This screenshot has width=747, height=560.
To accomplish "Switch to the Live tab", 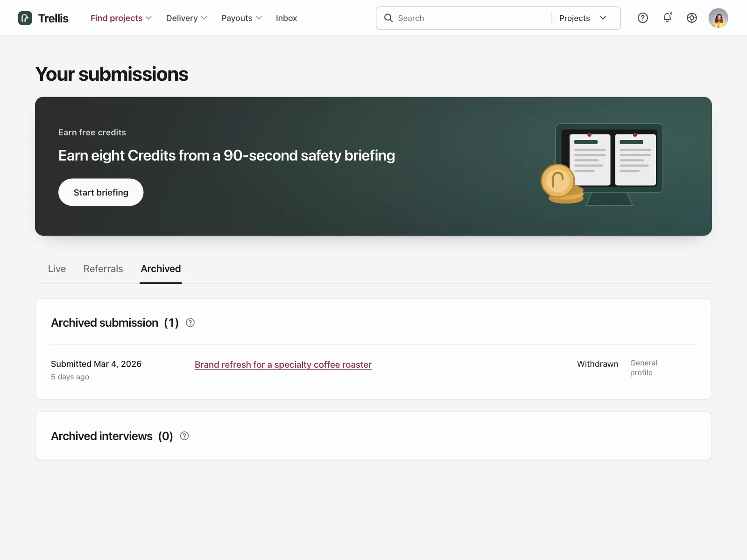I will [57, 269].
